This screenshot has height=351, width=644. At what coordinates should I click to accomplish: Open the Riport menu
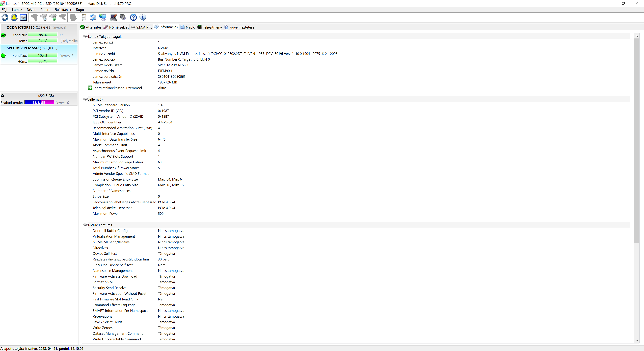point(45,10)
